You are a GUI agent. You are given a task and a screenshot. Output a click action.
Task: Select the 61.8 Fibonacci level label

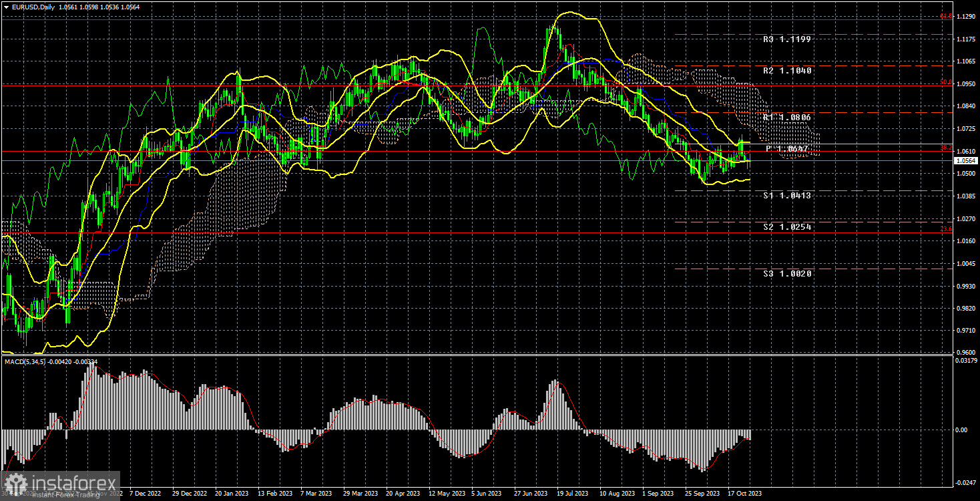[945, 16]
